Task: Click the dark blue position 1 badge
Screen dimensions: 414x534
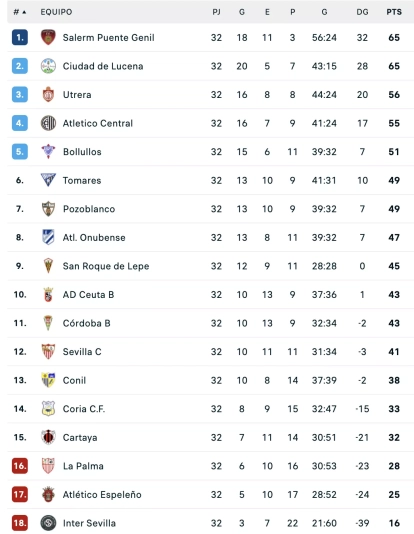Action: 20,37
